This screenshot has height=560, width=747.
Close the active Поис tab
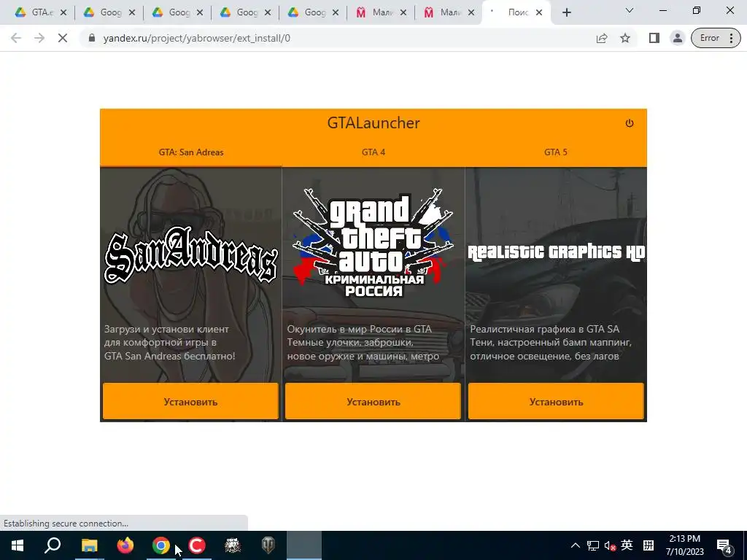(x=539, y=12)
